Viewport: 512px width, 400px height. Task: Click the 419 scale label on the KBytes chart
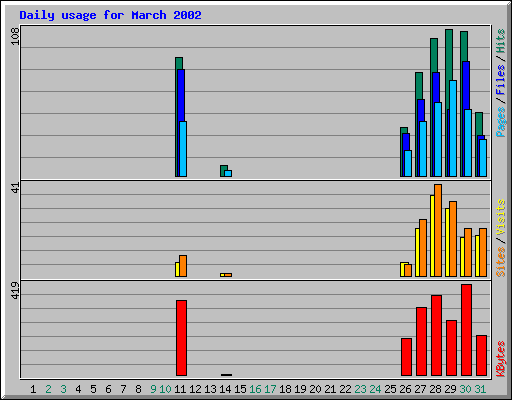[x=15, y=290]
